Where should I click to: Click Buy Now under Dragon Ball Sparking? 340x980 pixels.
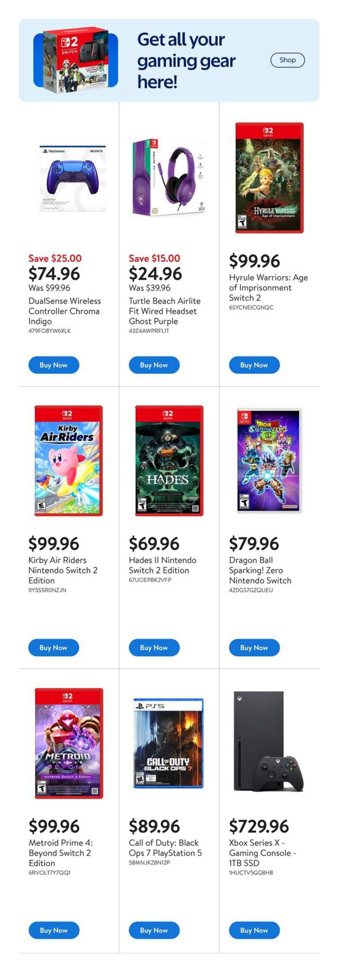254,648
